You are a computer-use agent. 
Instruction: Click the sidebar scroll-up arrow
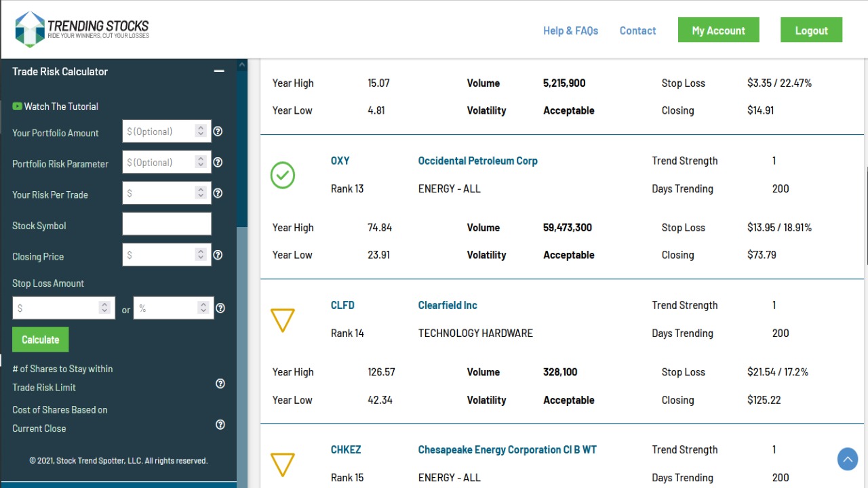click(242, 65)
